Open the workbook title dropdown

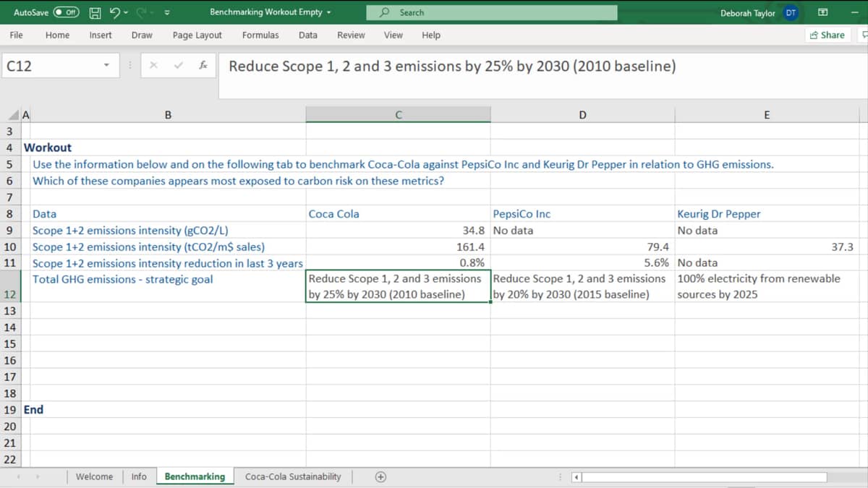click(329, 12)
